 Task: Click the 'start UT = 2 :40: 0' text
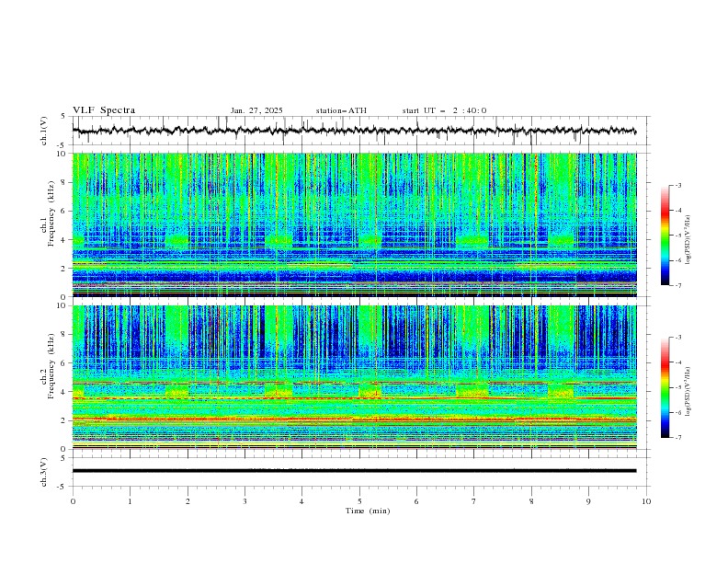[x=444, y=110]
